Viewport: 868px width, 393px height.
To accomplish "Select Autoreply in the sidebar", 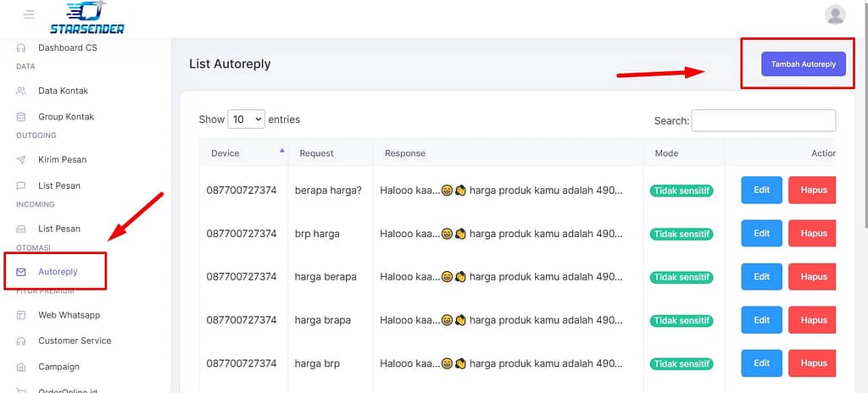I will [x=58, y=272].
